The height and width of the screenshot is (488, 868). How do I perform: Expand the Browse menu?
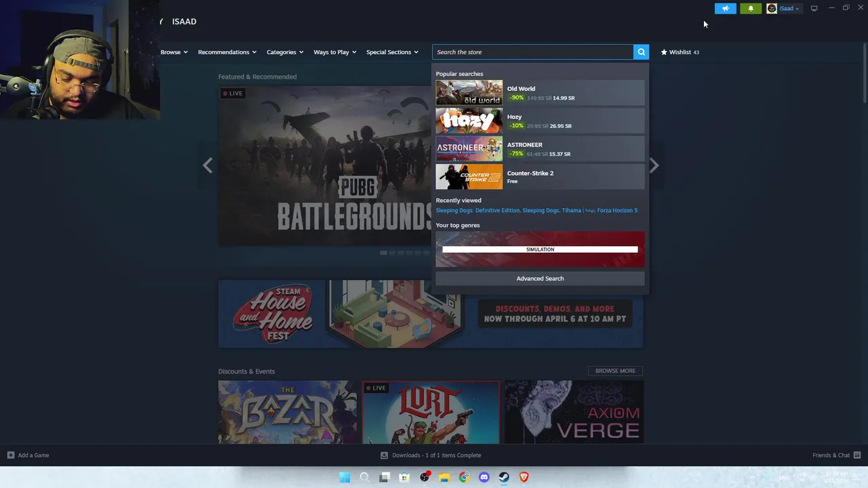pos(174,52)
